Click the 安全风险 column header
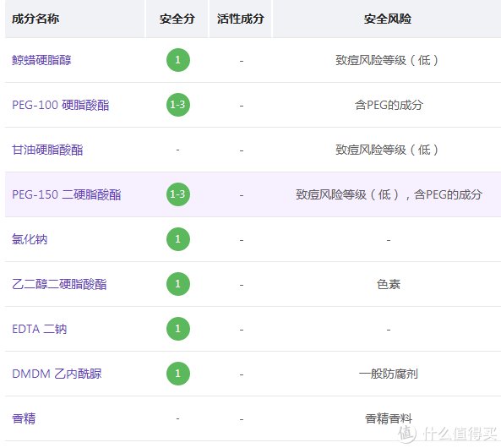Screen dimensions: 501x448 [x=388, y=19]
